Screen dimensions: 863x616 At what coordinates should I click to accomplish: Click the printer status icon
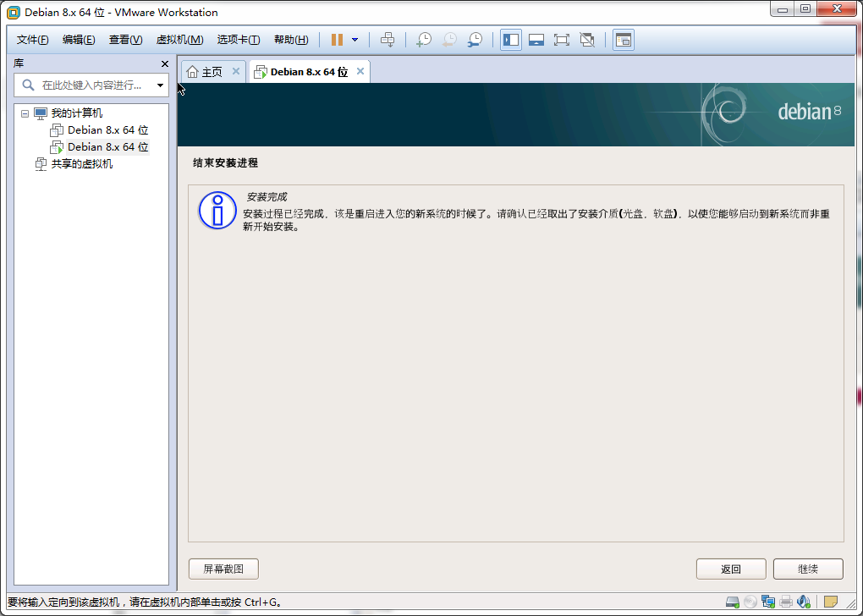point(786,602)
